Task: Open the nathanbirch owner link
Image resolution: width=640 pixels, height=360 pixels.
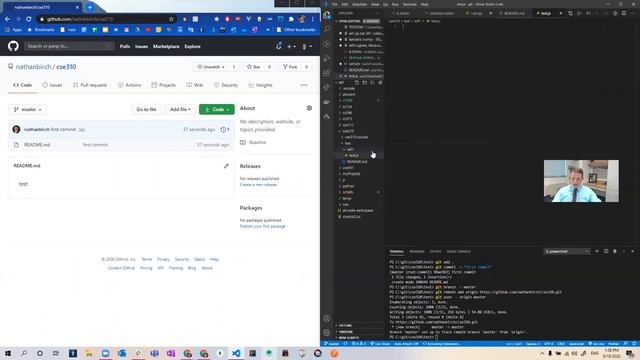Action: tap(33, 67)
